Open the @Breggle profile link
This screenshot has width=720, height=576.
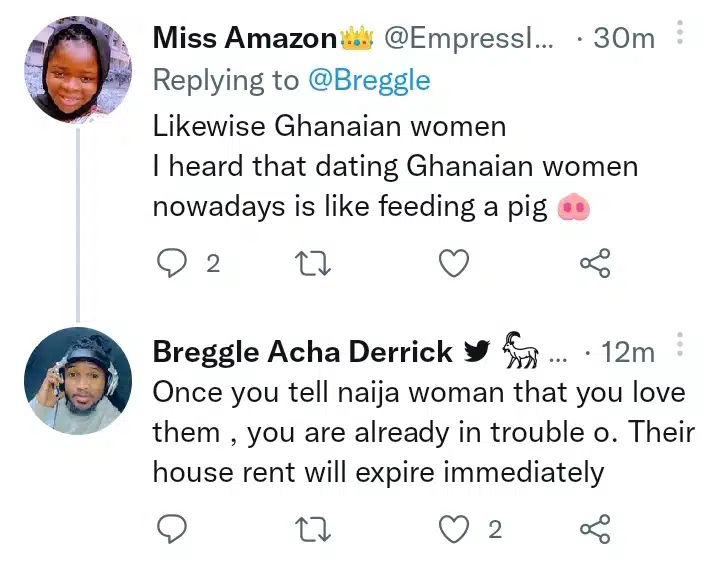coord(370,81)
